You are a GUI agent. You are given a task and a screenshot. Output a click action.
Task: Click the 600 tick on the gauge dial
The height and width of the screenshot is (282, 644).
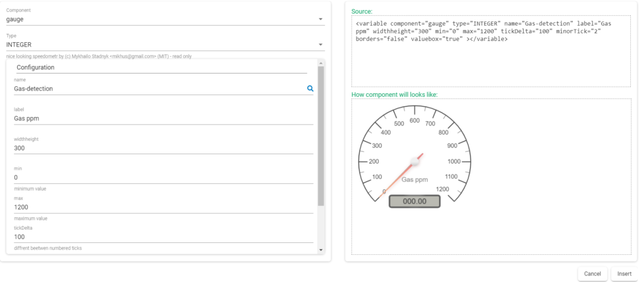[x=414, y=121]
